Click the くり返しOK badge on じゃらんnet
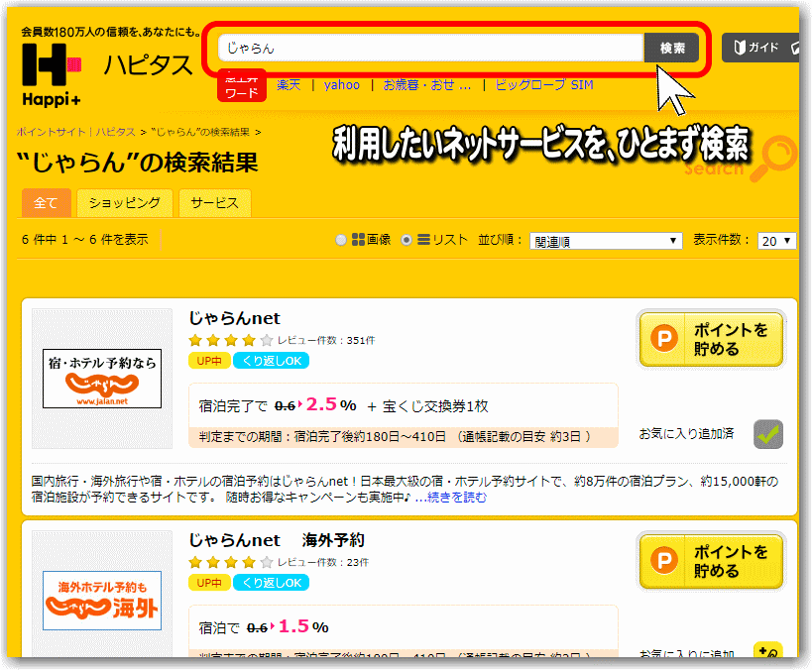The width and height of the screenshot is (812, 670). pos(272,361)
